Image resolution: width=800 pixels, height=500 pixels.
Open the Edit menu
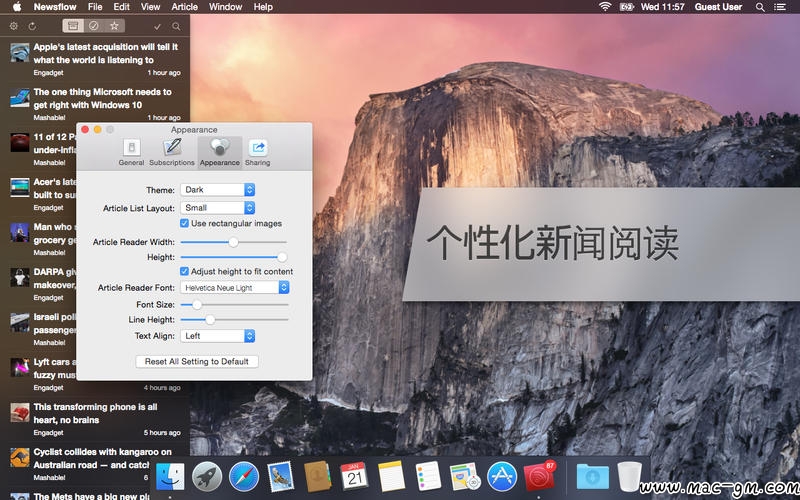tap(121, 7)
